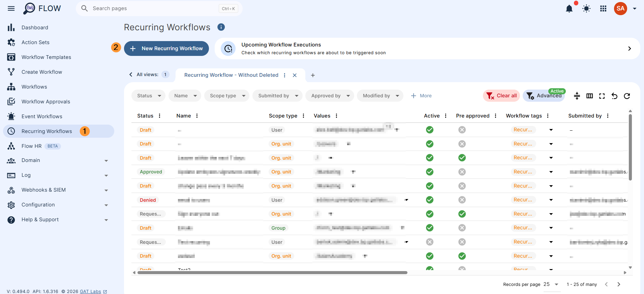Open the apps grid launcher
644x294 pixels.
point(603,8)
